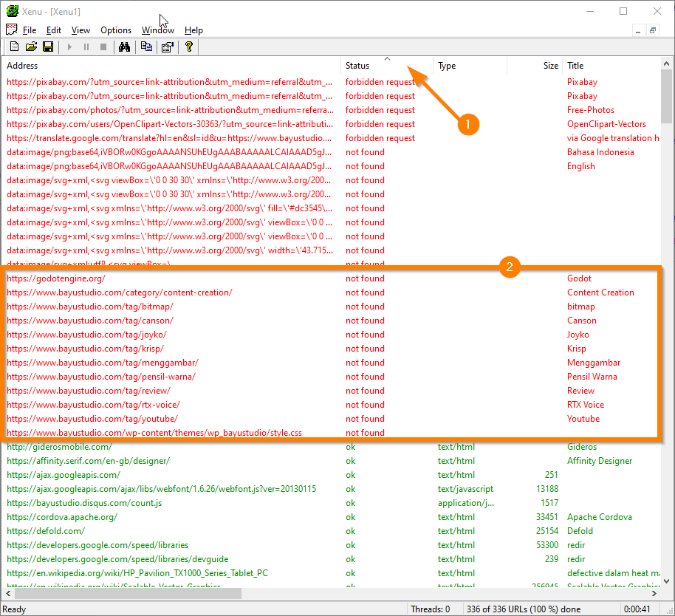Select the tag/krisp/ address row
The image size is (675, 616).
pyautogui.click(x=332, y=349)
